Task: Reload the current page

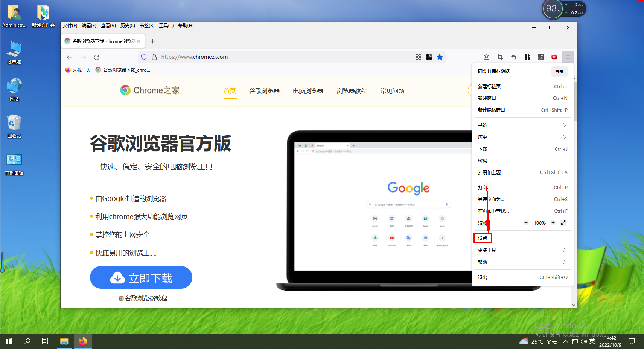Action: coord(97,57)
